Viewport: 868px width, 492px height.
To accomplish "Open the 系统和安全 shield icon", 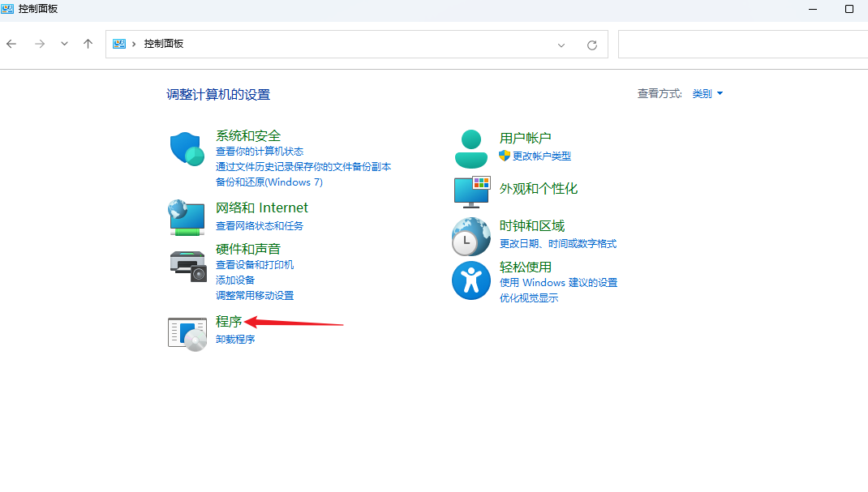I will 187,148.
